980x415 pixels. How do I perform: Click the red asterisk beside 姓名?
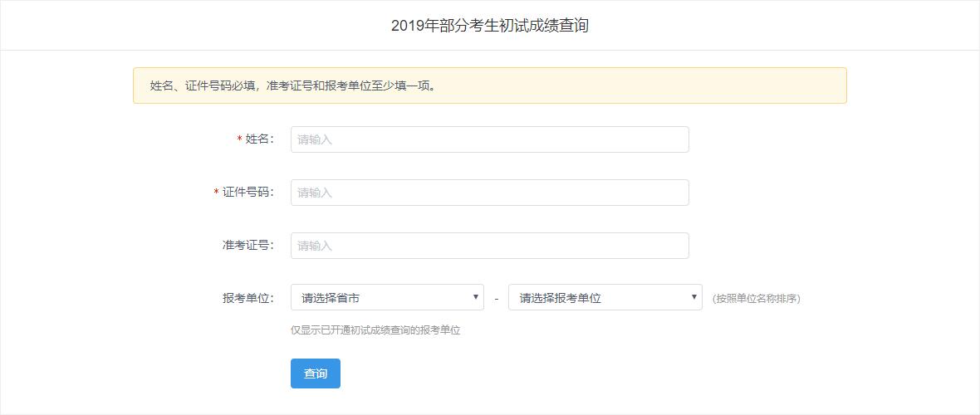[x=239, y=139]
